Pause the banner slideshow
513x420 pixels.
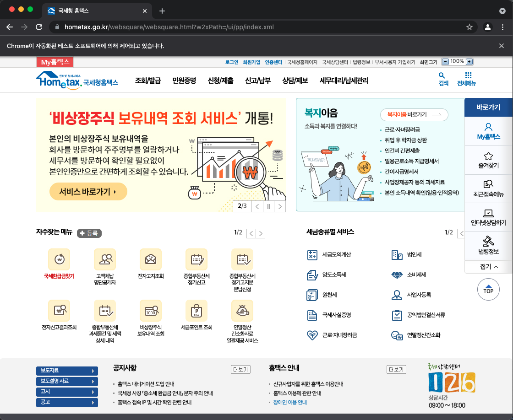click(268, 206)
